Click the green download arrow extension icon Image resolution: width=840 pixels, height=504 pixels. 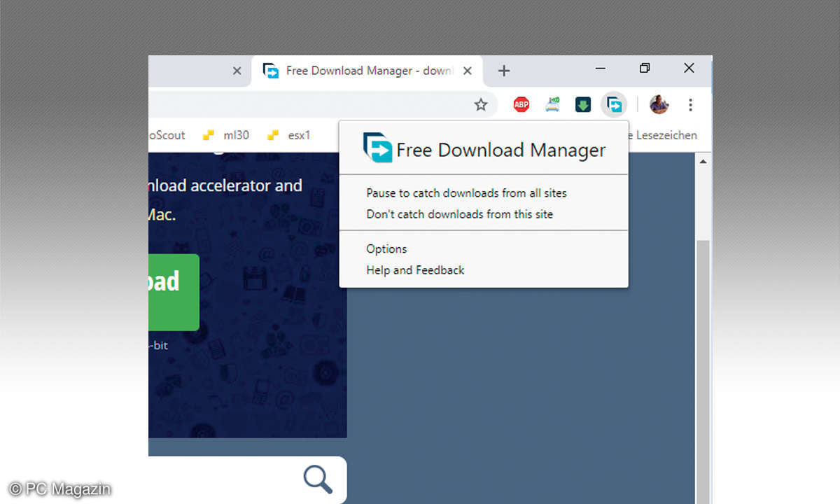[x=583, y=105]
